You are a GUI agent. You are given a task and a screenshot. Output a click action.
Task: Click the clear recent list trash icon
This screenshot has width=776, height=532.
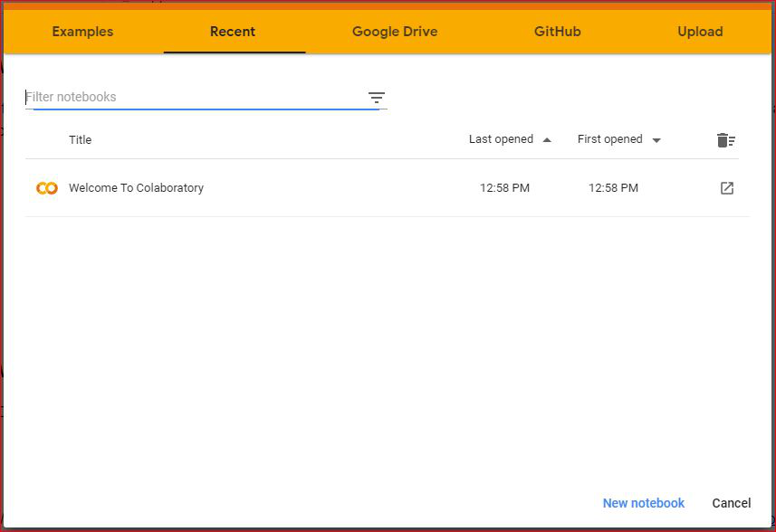726,140
